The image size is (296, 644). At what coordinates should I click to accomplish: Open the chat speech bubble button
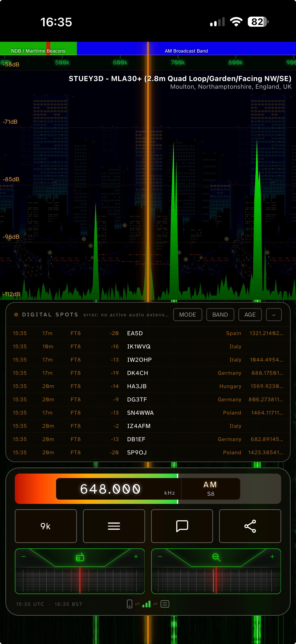point(182,526)
